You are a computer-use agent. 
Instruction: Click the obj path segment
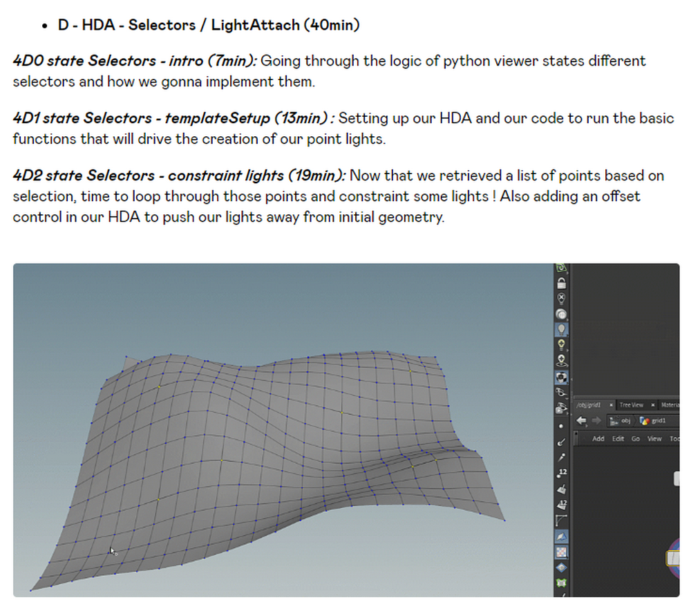pos(621,421)
